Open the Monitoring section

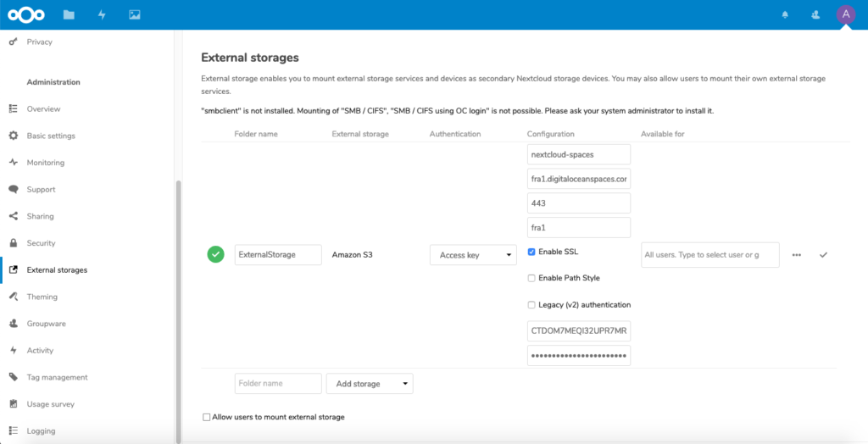click(46, 163)
